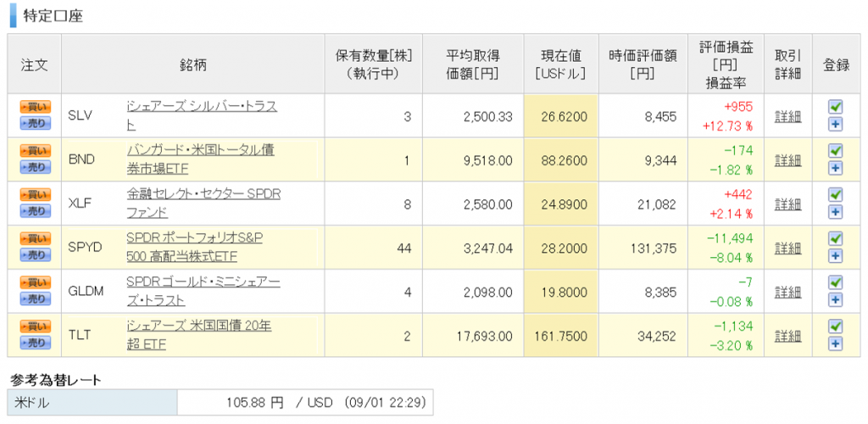Viewport: 868px width, 424px height.
Task: Hit the sell button for GLDM
Action: point(35,298)
